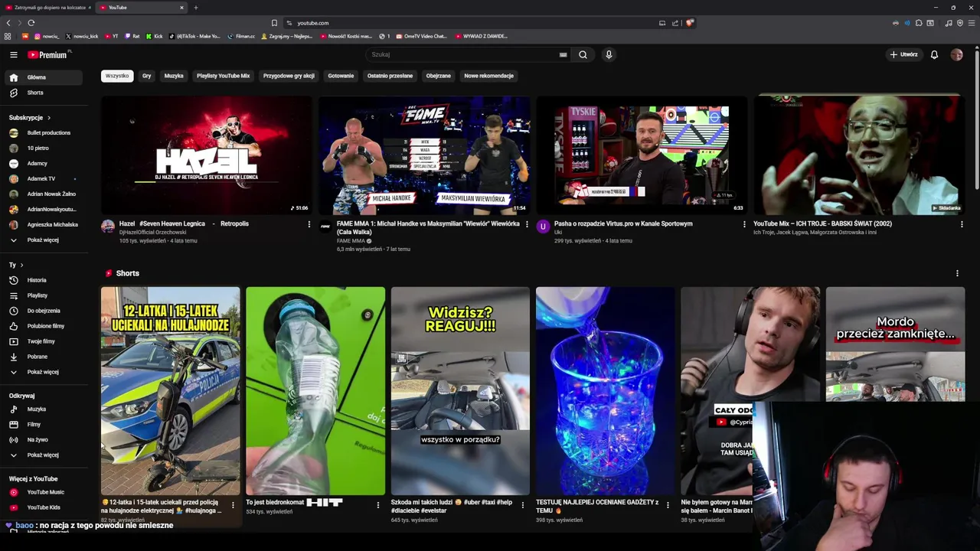Open YouTube Music in the sidebar
This screenshot has height=551, width=980.
tap(44, 492)
